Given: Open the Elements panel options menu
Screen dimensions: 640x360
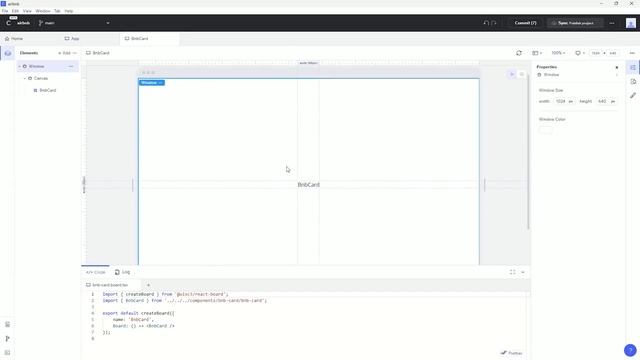Looking at the screenshot, I should [75, 53].
